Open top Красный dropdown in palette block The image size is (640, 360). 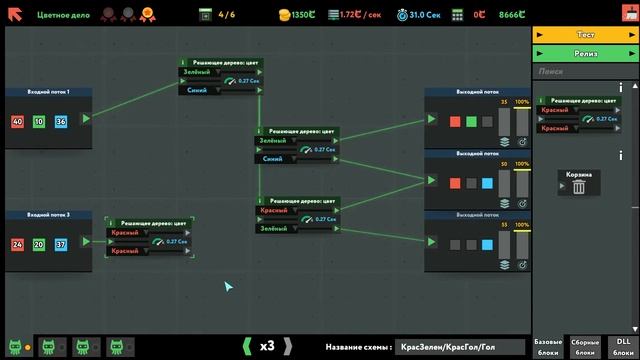tap(559, 110)
